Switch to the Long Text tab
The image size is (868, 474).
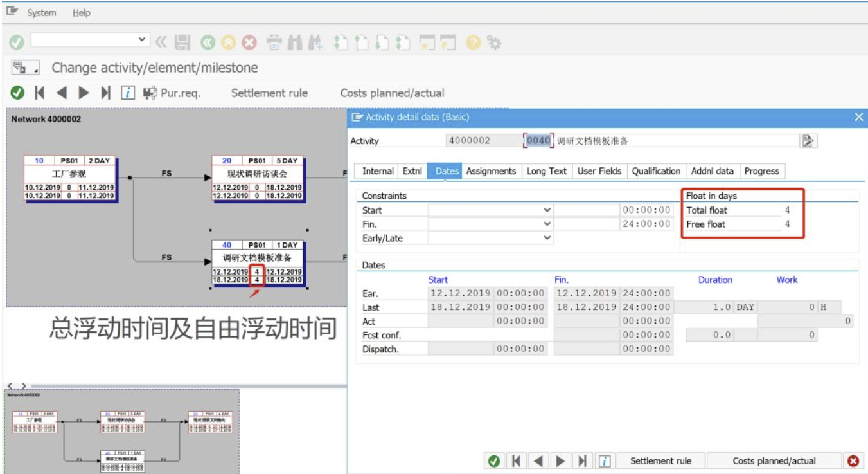[x=547, y=171]
